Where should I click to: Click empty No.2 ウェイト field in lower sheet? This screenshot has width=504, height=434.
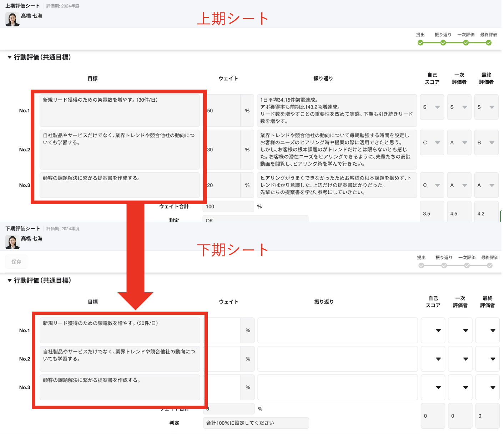click(224, 359)
